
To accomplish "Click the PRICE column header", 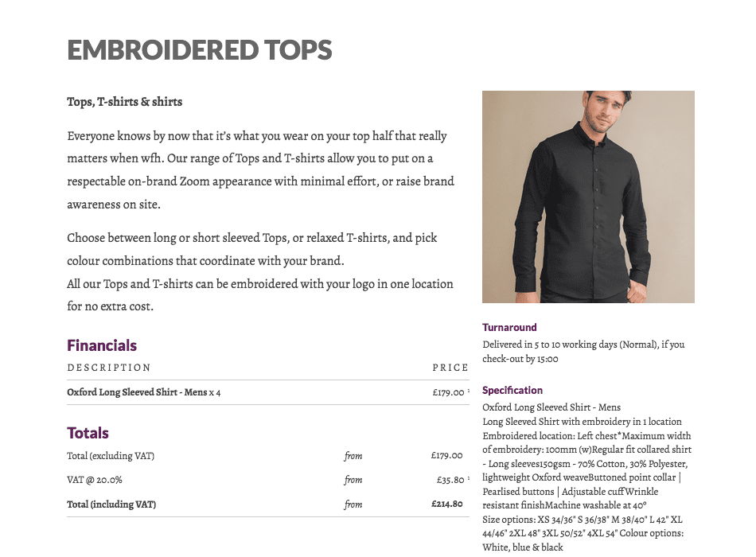I will pos(450,368).
